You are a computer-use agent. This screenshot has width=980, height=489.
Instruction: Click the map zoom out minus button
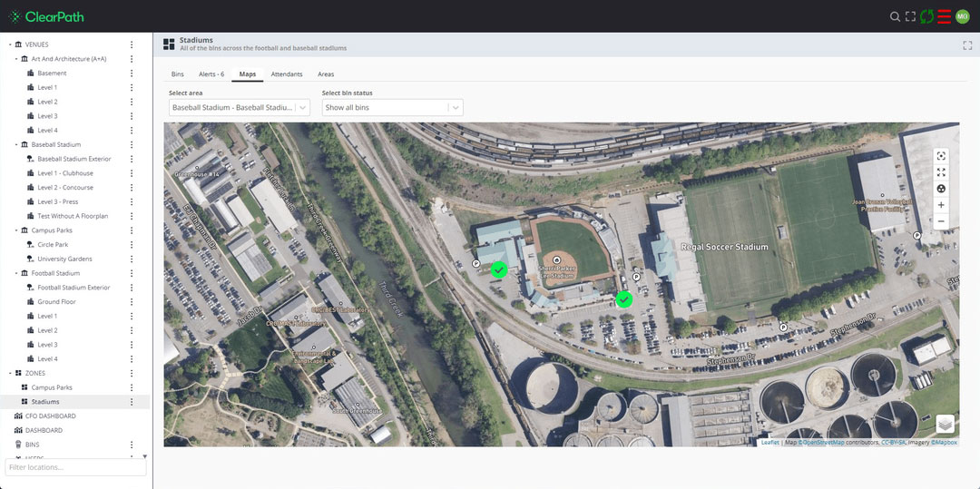[941, 221]
